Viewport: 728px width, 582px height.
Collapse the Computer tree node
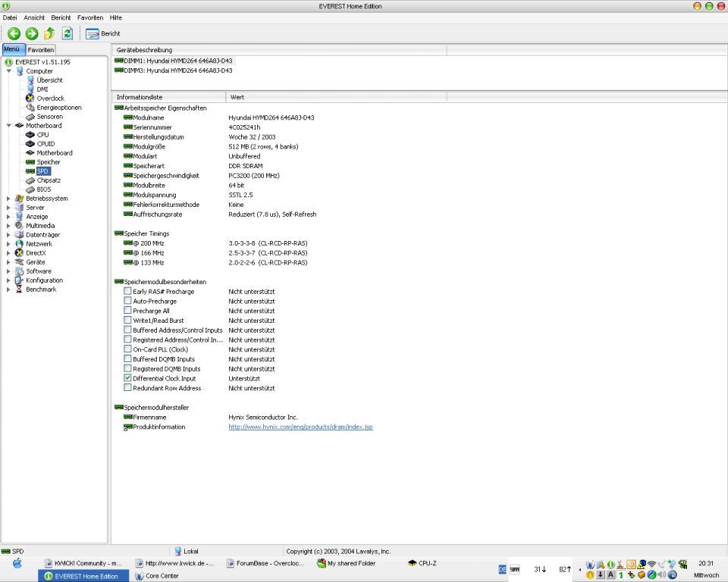tap(9, 71)
